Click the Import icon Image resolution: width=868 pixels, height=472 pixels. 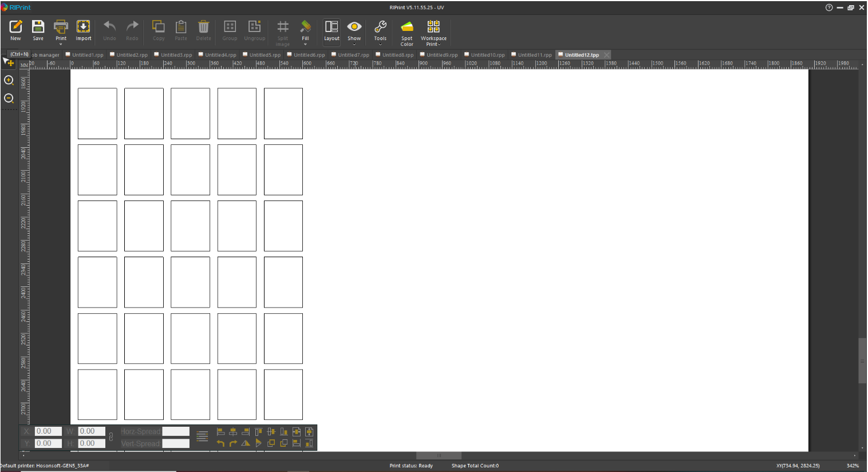[84, 27]
